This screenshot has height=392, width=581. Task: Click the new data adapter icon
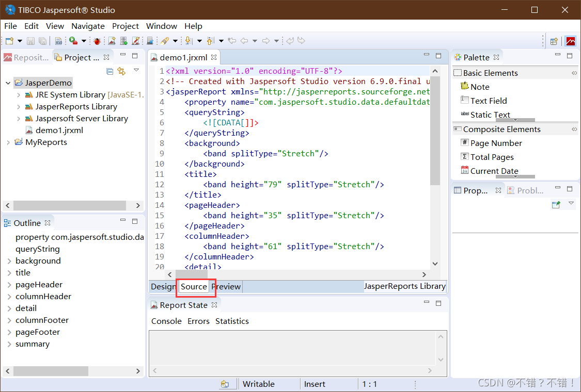pos(124,41)
